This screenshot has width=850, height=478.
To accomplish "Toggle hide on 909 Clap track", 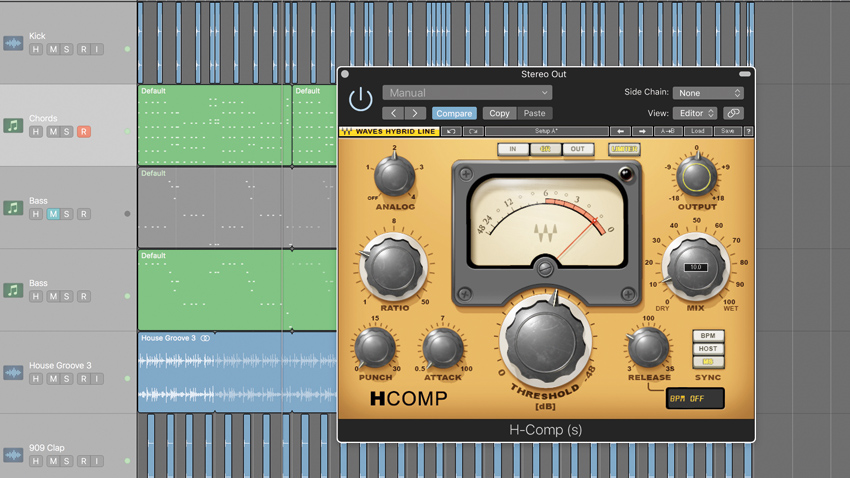I will (x=36, y=461).
